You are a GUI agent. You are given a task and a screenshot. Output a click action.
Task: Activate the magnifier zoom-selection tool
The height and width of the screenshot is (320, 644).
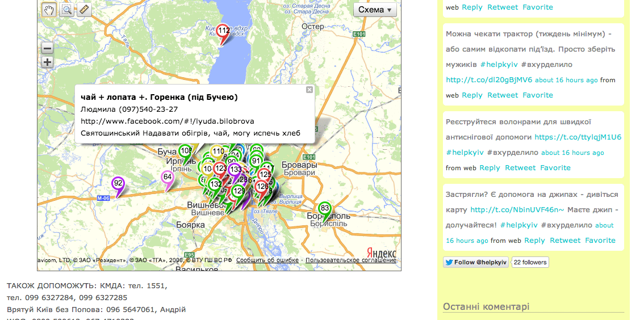66,10
